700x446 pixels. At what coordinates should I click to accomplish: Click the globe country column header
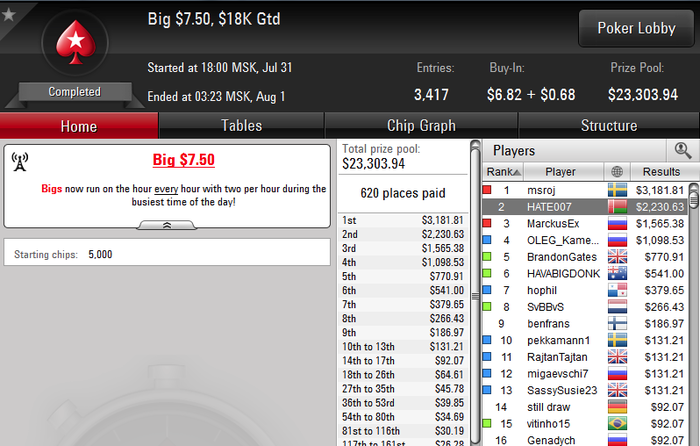[617, 172]
